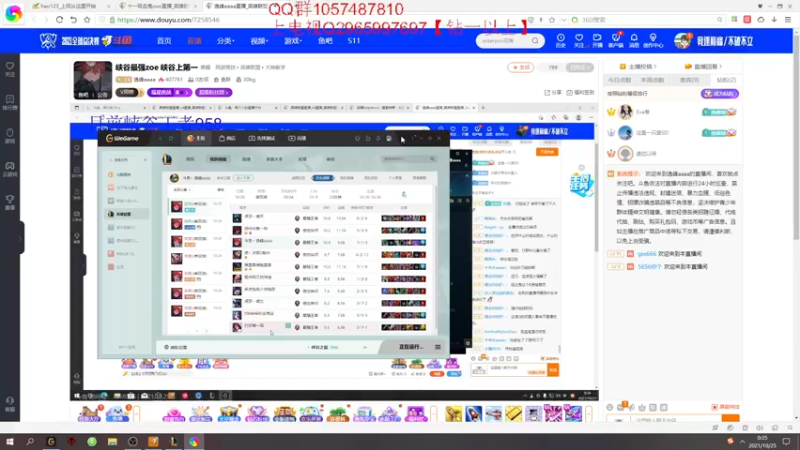The width and height of the screenshot is (800, 450).
Task: Expand the 直播回看 link in the right panel
Action: [704, 66]
